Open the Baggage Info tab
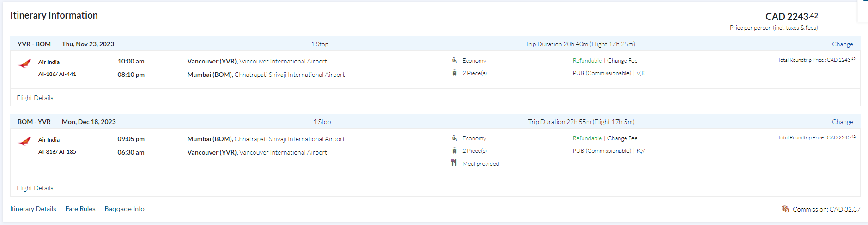868x225 pixels. (x=124, y=209)
